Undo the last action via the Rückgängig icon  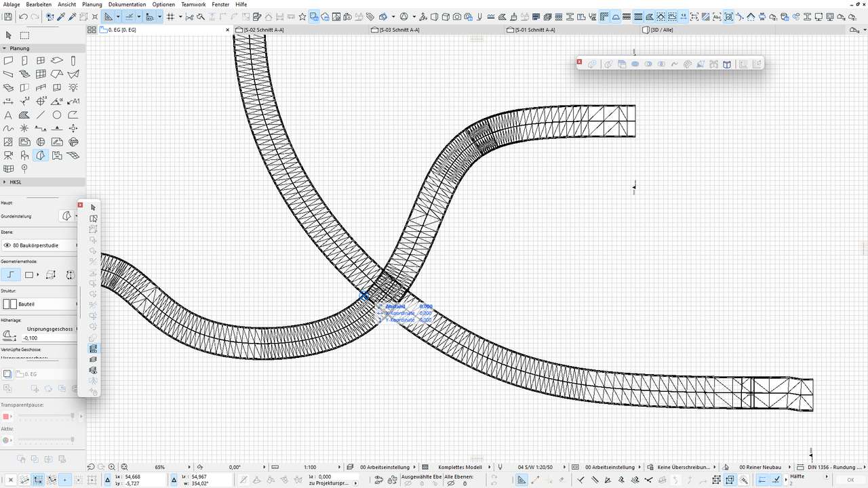23,17
